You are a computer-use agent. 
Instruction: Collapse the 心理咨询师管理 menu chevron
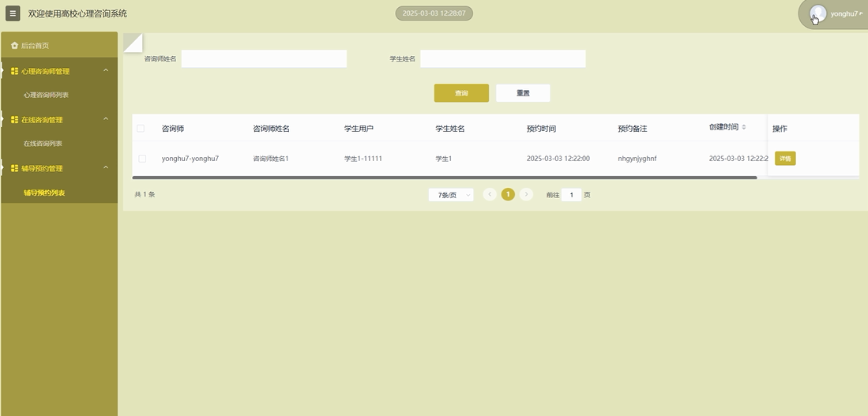[106, 71]
